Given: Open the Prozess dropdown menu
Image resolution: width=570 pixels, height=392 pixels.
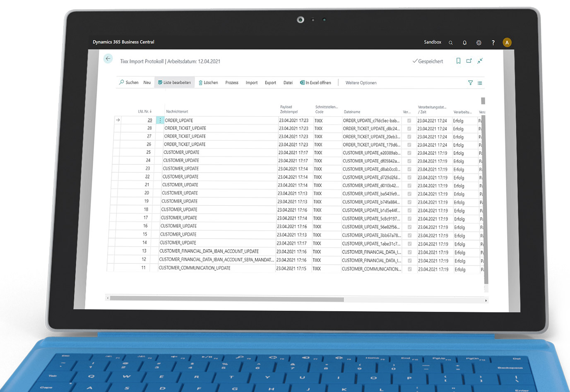Looking at the screenshot, I should (x=231, y=83).
